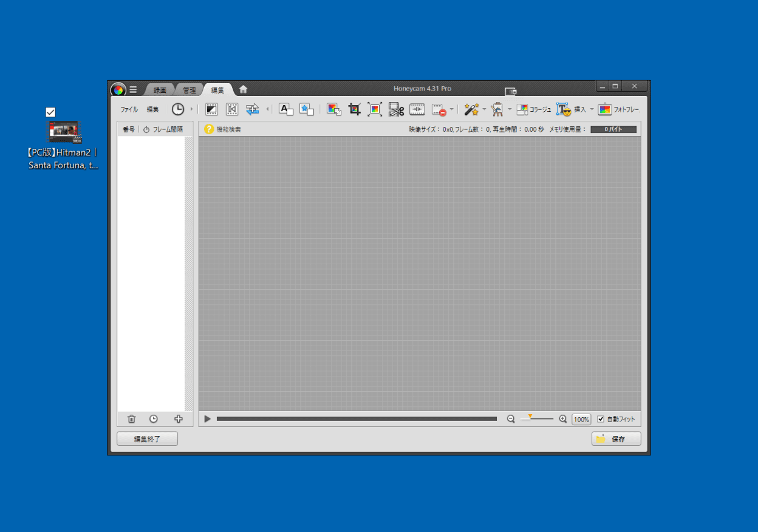Click the trash delete-frame icon
The image size is (758, 532).
tap(131, 419)
